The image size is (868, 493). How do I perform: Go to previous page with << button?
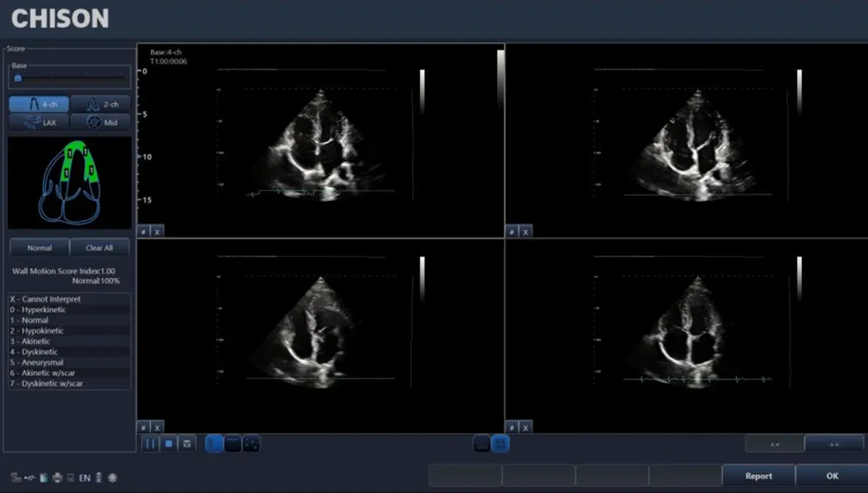775,444
